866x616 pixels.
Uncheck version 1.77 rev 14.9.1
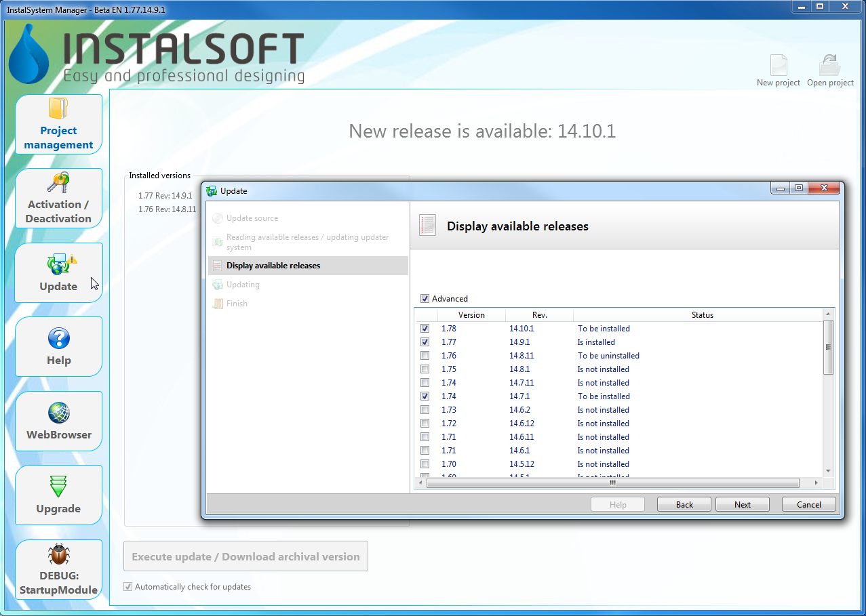pyautogui.click(x=425, y=342)
